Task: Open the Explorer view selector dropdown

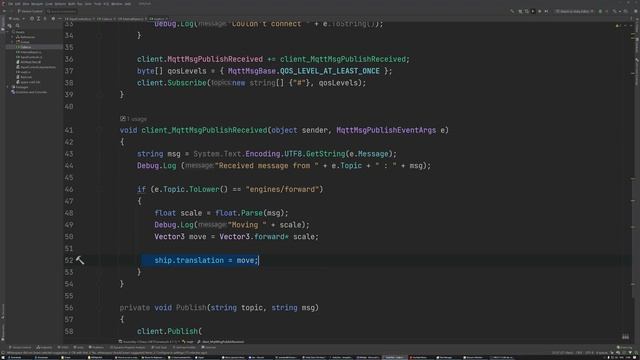Action: 17,18
